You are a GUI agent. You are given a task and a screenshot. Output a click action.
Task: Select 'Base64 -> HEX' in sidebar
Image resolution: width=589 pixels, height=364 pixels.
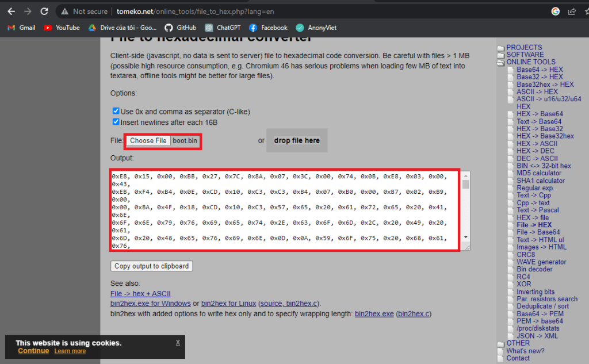(540, 70)
